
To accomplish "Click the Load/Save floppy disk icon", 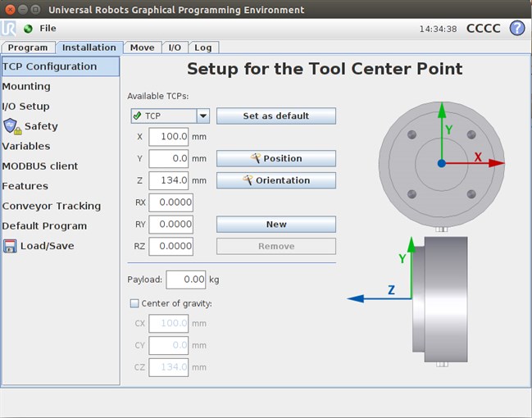I will point(10,246).
